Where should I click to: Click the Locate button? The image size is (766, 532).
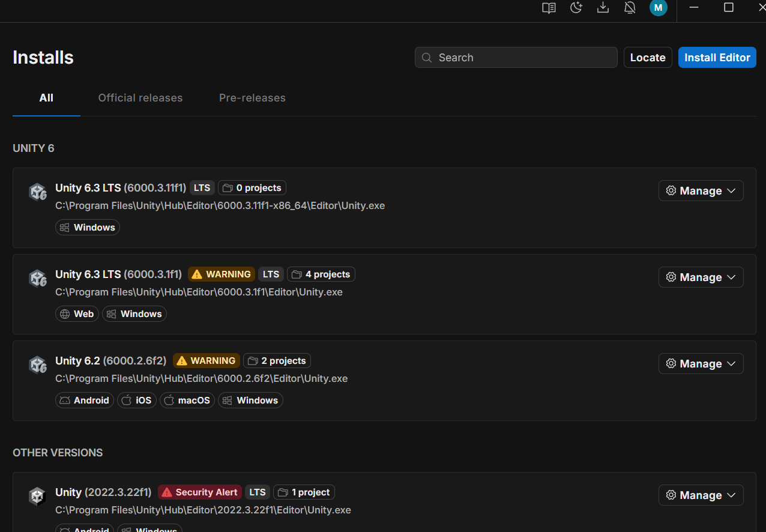(648, 58)
